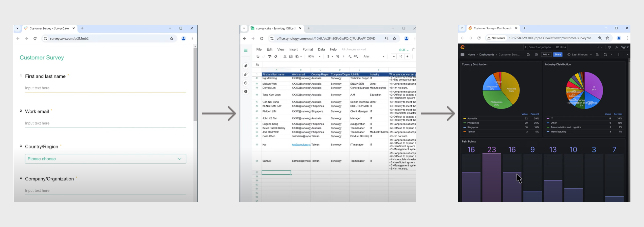Click the kai@synology email link
644x227 pixels.
[301, 145]
